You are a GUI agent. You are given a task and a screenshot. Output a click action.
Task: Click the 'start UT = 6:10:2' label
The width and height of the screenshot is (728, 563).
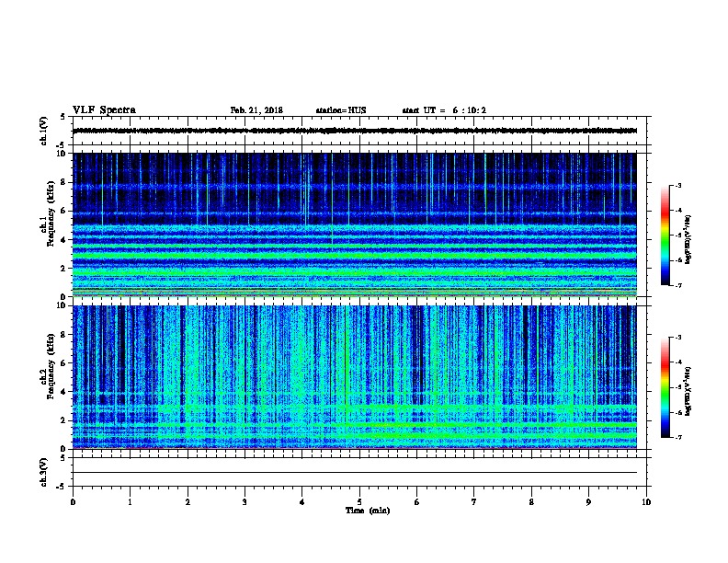(x=444, y=110)
